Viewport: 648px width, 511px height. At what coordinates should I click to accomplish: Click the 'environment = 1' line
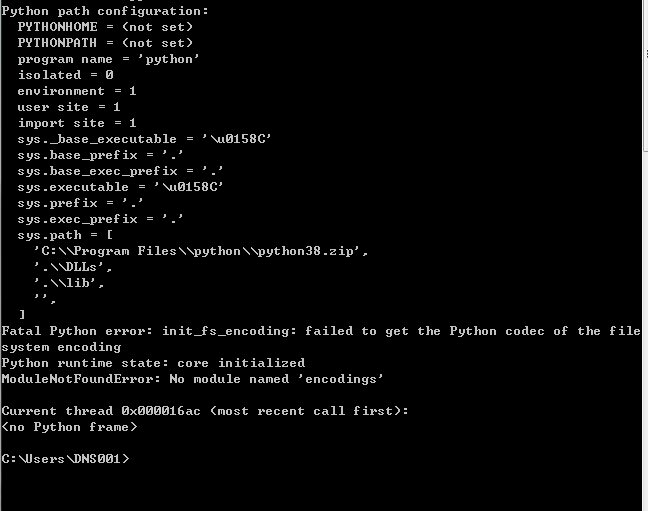point(77,91)
